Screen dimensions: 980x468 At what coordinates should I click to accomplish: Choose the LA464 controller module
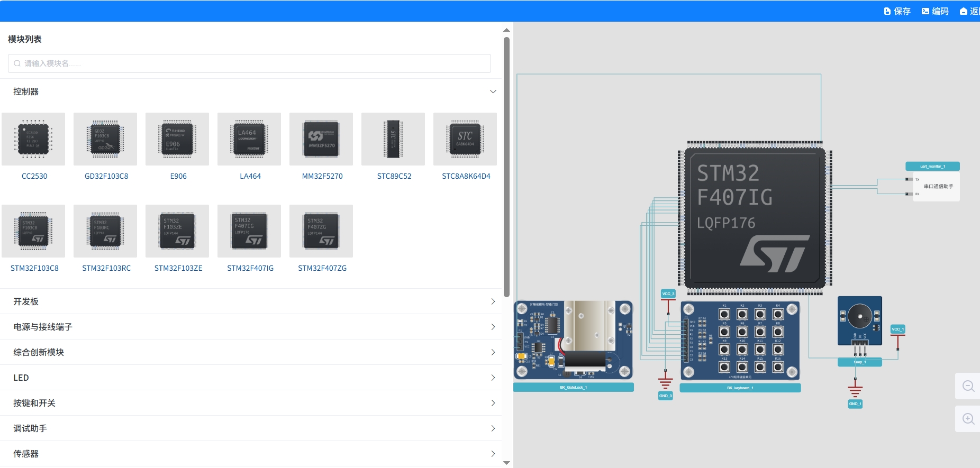coord(249,139)
